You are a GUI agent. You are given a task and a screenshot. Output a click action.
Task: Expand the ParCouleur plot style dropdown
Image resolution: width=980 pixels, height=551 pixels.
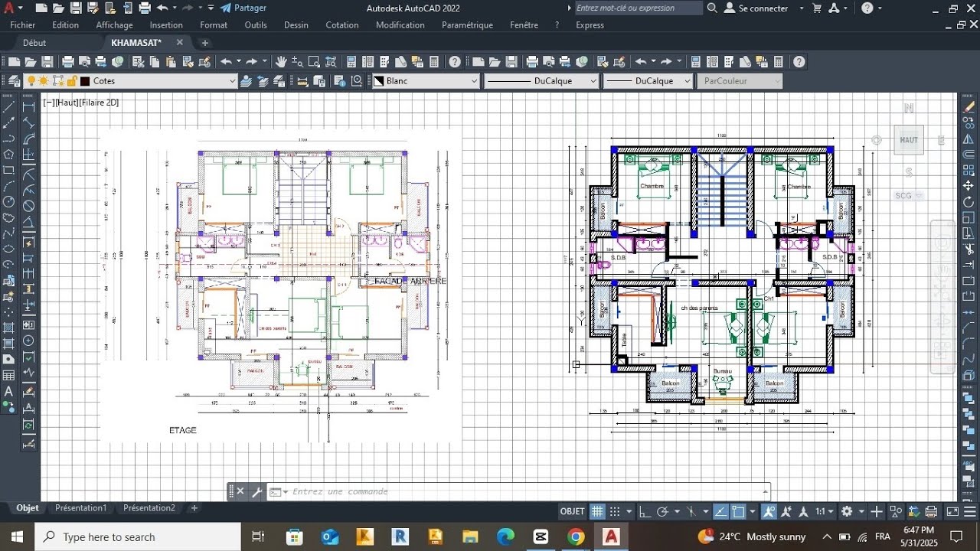pyautogui.click(x=777, y=81)
